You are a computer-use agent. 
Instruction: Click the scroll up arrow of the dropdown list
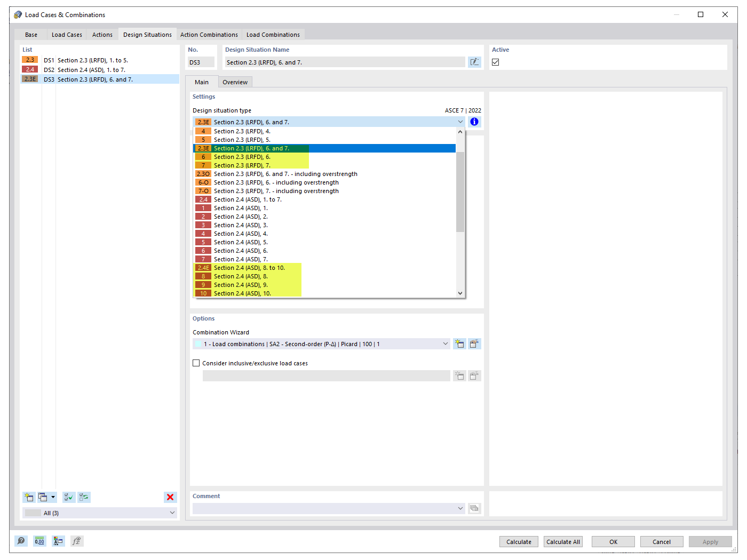pyautogui.click(x=460, y=132)
